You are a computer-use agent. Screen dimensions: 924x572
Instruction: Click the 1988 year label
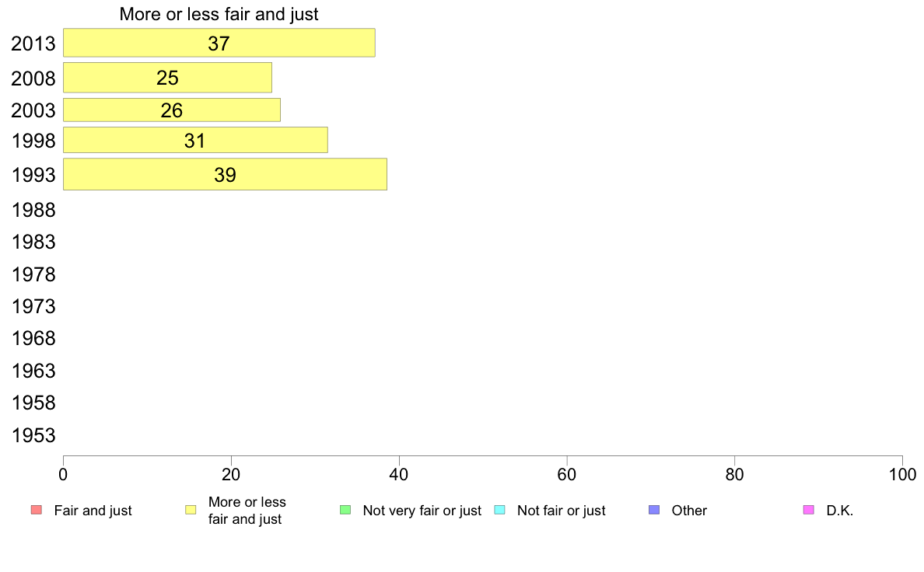coord(33,211)
